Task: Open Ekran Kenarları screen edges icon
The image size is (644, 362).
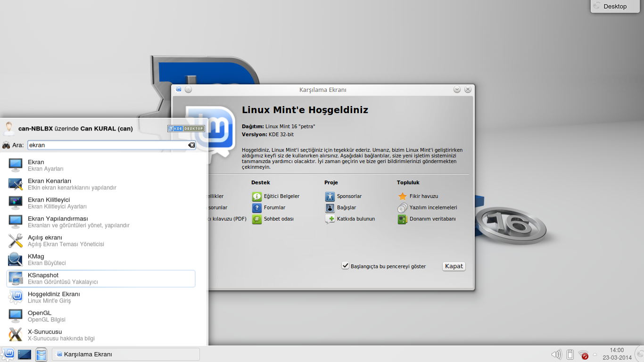Action: tap(16, 184)
